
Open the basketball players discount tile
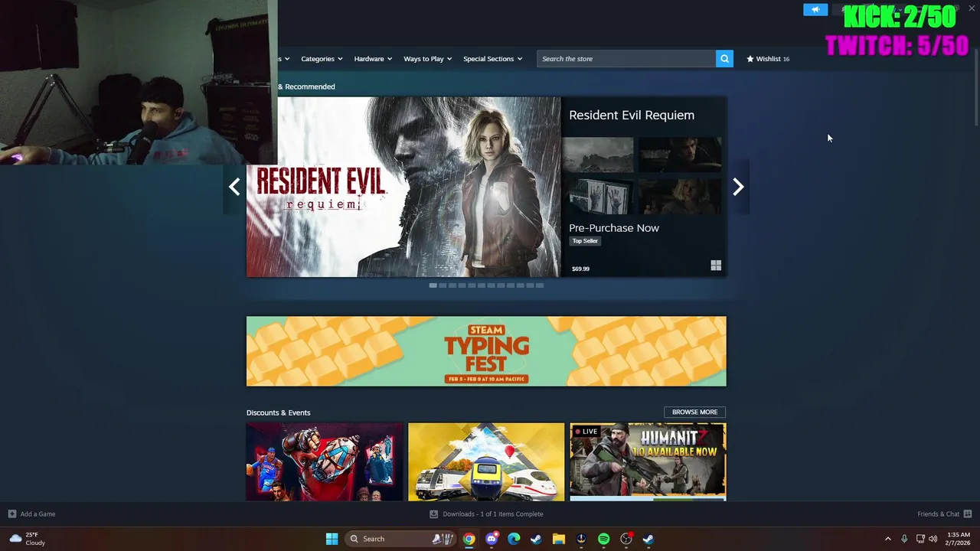[x=325, y=462]
